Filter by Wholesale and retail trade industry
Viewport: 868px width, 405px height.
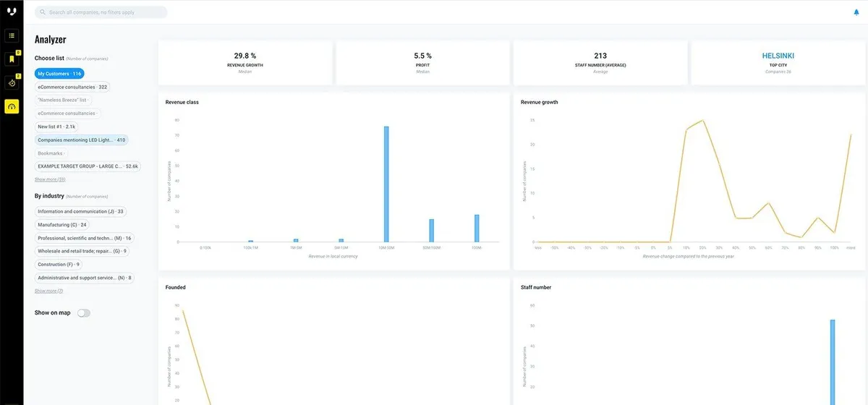(82, 251)
